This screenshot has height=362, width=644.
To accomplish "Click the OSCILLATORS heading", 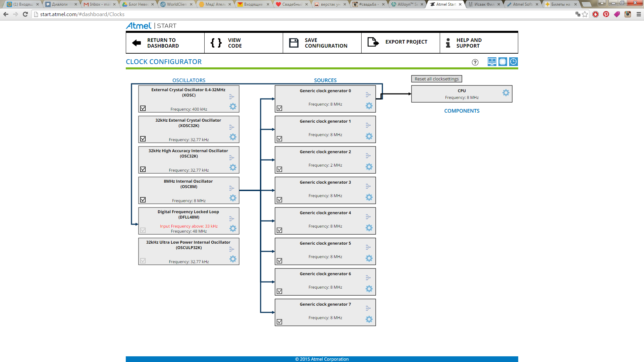I will [189, 80].
